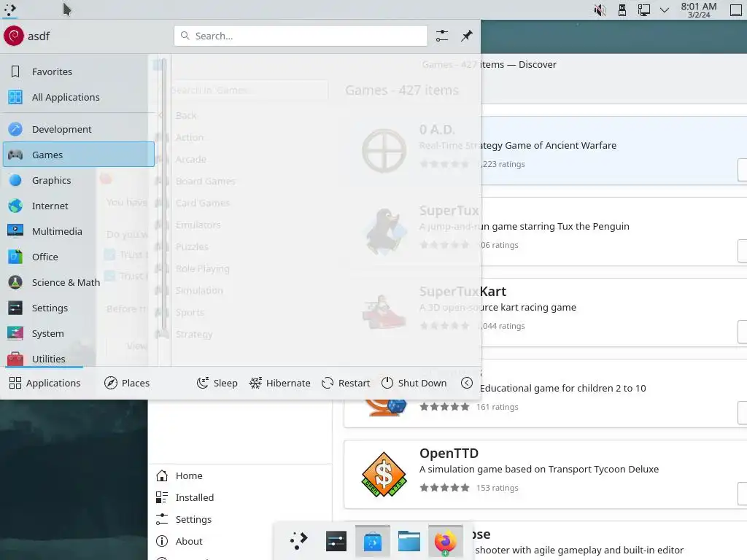Click the Multimedia monitor icon
The image size is (747, 560).
pyautogui.click(x=15, y=231)
